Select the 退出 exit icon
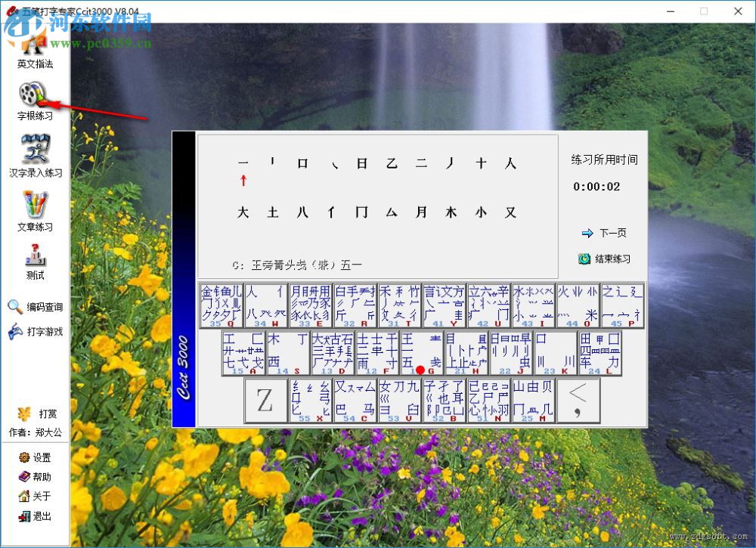The image size is (756, 548). coord(32,516)
